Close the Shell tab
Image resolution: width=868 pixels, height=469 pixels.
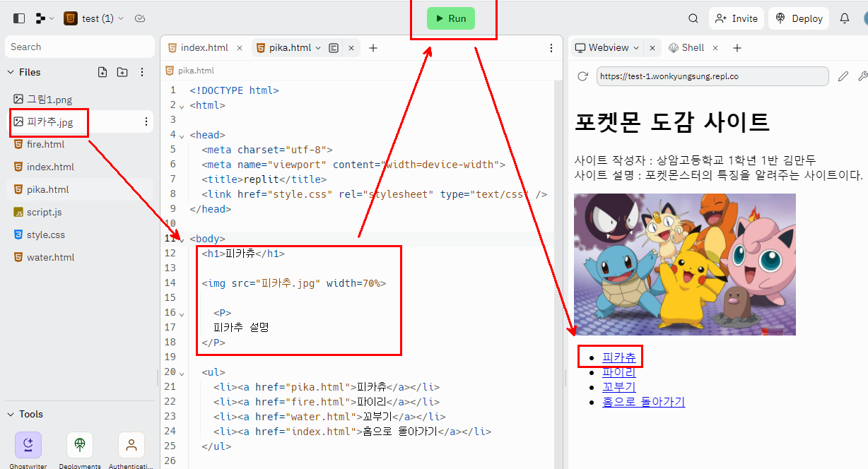click(x=715, y=48)
